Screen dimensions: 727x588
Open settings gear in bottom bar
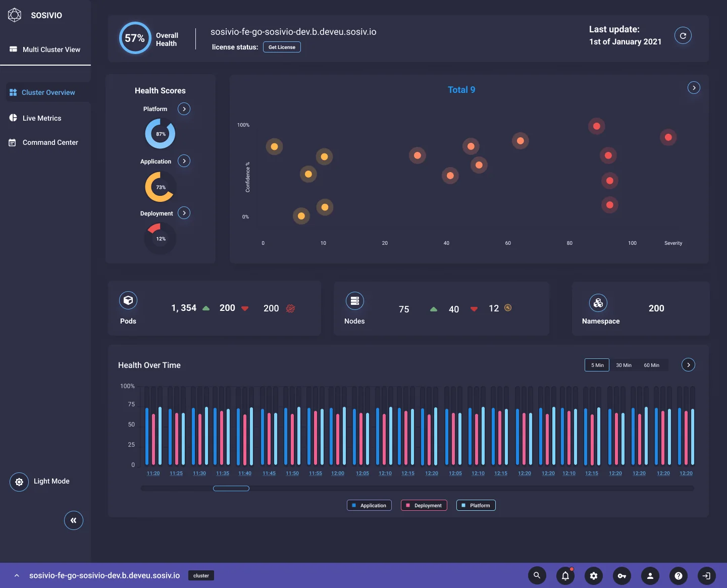click(x=594, y=575)
